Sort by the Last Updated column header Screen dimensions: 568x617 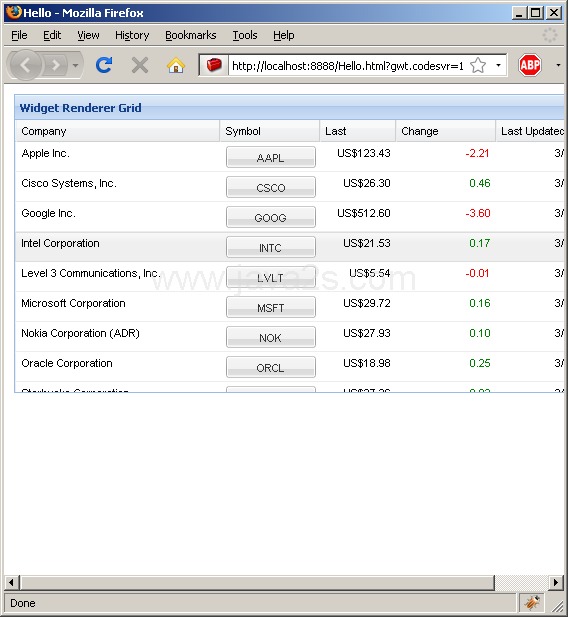pyautogui.click(x=530, y=131)
